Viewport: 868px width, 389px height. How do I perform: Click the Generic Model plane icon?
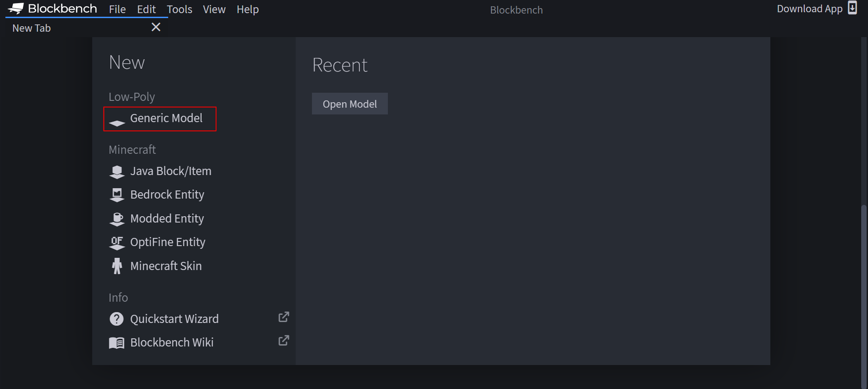(x=117, y=123)
